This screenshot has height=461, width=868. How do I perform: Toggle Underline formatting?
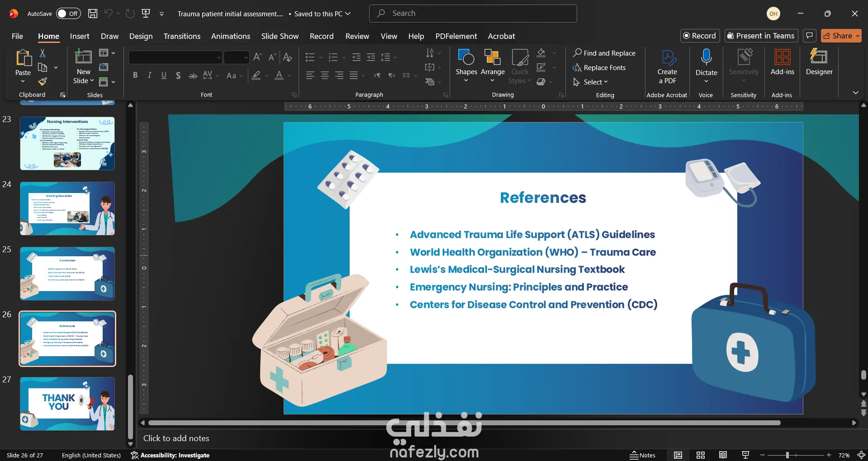coord(164,75)
